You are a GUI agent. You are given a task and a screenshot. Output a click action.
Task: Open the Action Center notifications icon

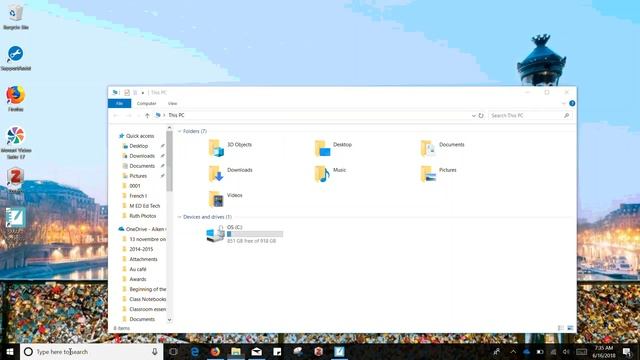pos(627,351)
